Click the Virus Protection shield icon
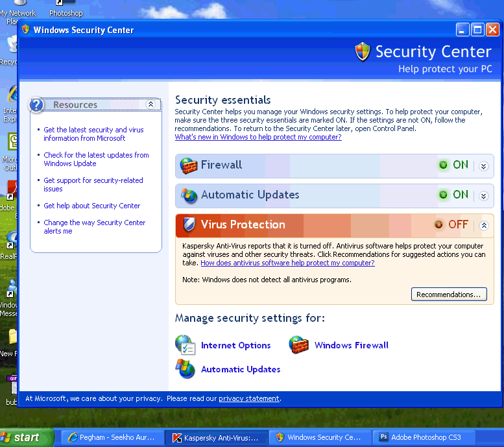The height and width of the screenshot is (447, 504). (189, 225)
